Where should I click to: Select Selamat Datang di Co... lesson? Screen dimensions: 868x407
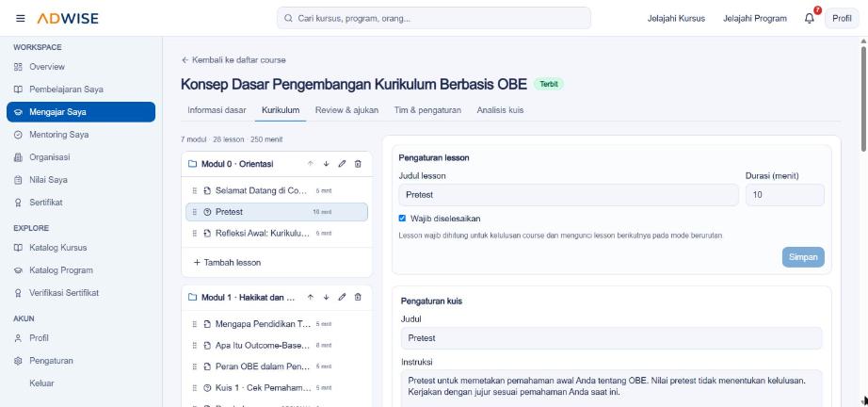(x=277, y=190)
